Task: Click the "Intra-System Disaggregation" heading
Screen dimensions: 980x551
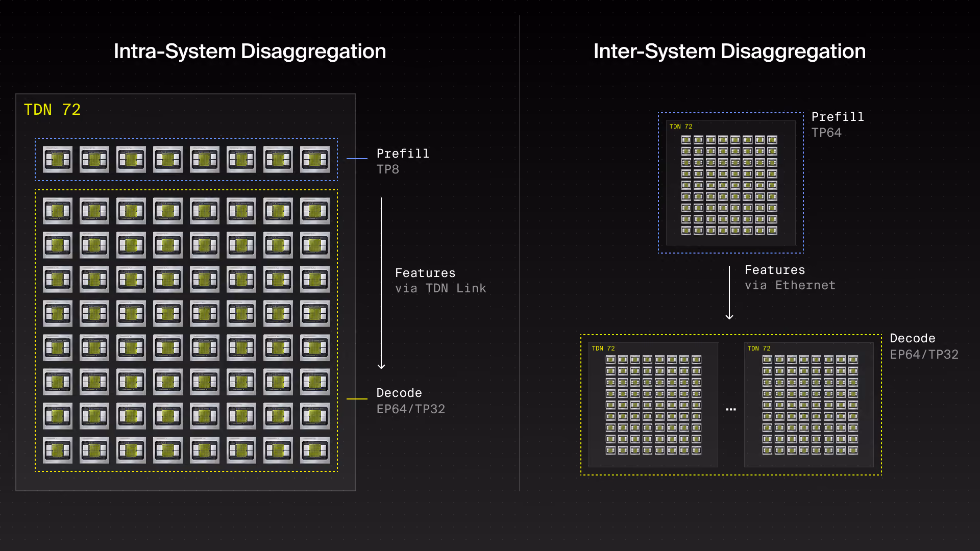Action: [x=250, y=52]
